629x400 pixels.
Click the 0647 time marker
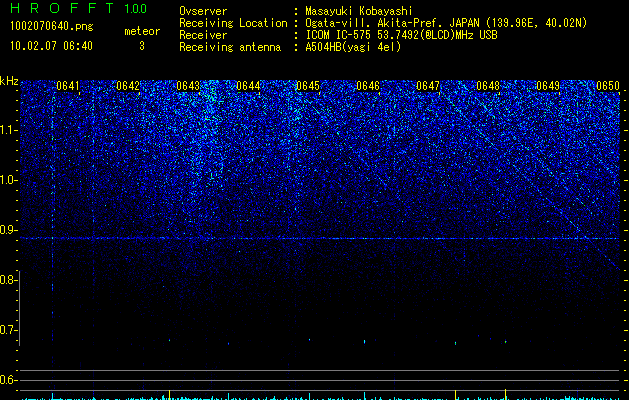pos(428,86)
